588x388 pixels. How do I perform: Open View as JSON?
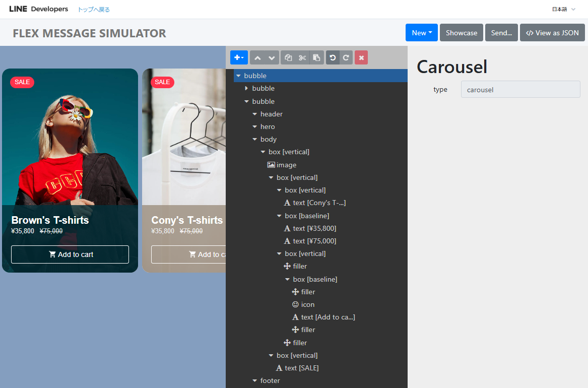(552, 33)
